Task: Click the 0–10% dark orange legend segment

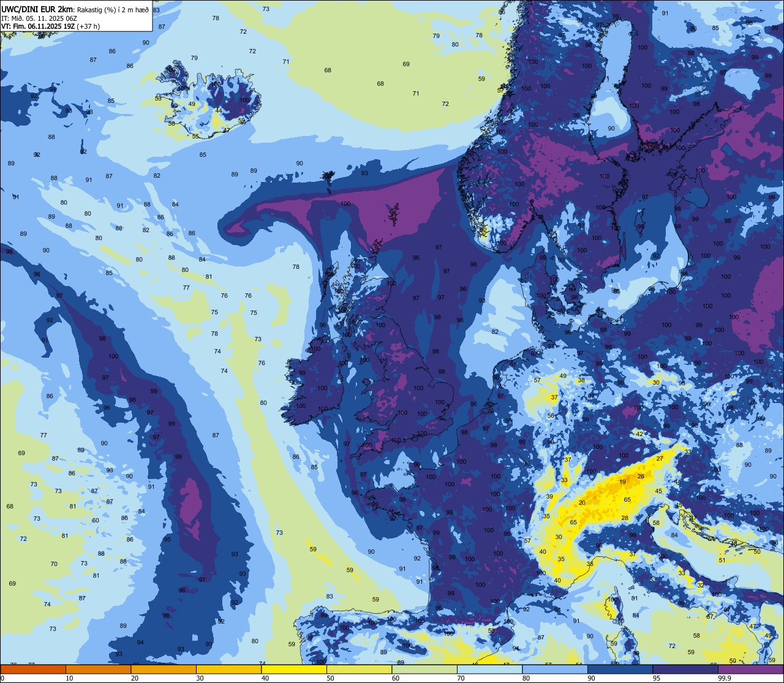Action: pyautogui.click(x=33, y=669)
